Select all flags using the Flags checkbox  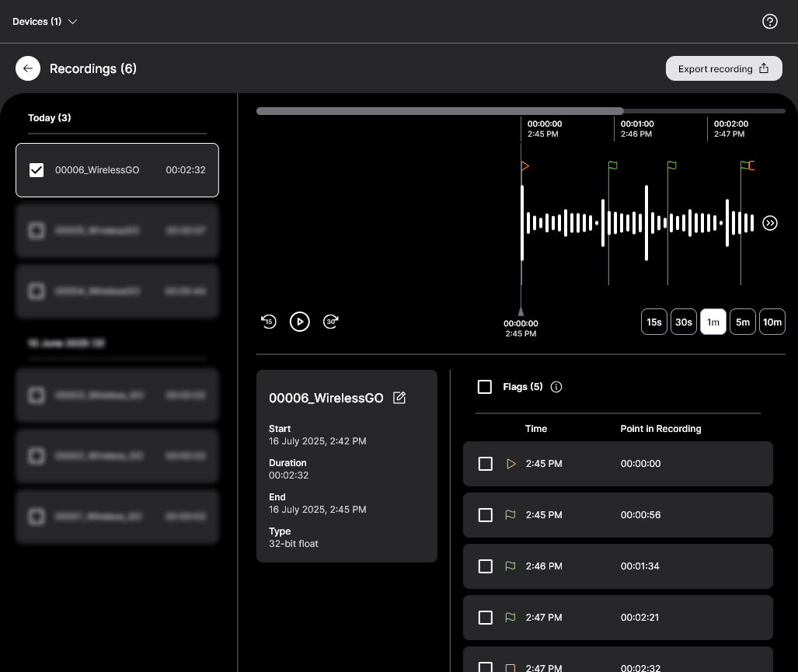click(x=485, y=386)
